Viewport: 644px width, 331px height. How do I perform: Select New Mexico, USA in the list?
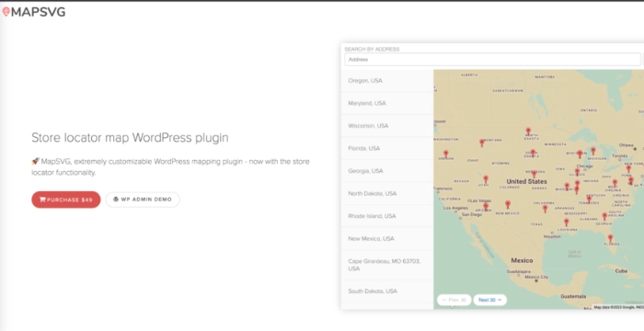[x=387, y=239]
